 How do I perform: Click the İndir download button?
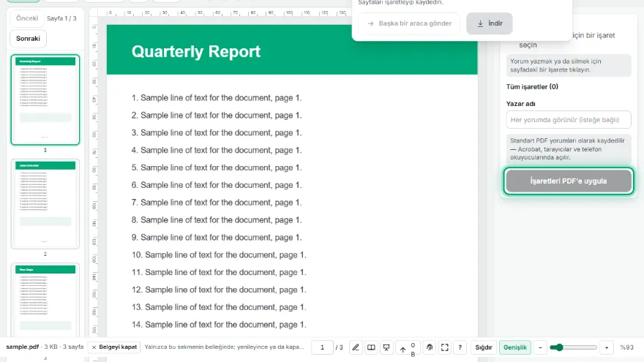tap(489, 23)
